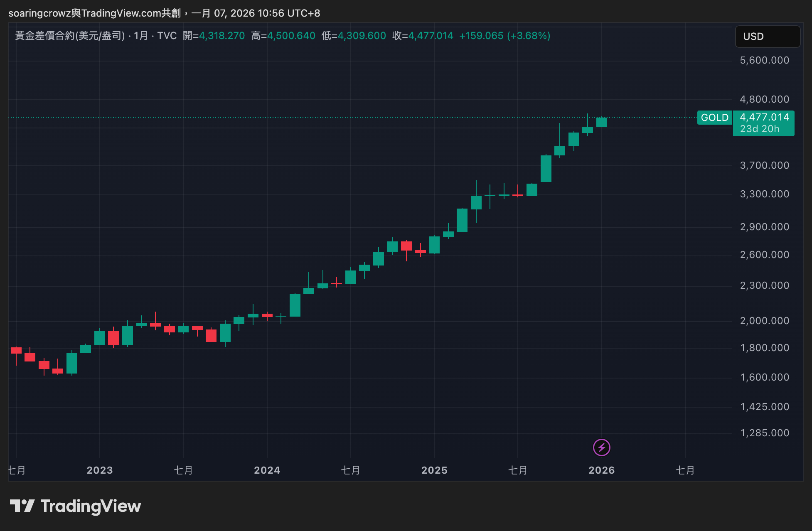812x531 pixels.
Task: Select the 2024 time axis label
Action: (x=267, y=470)
